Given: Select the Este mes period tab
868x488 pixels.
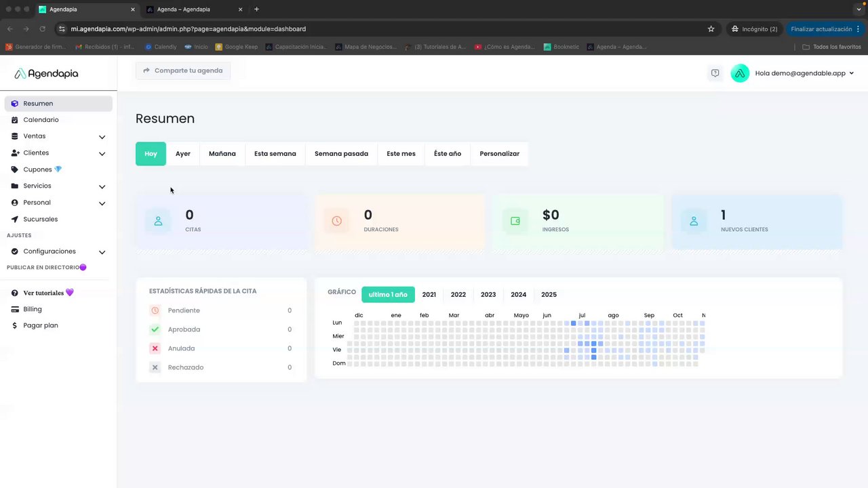Looking at the screenshot, I should 401,154.
